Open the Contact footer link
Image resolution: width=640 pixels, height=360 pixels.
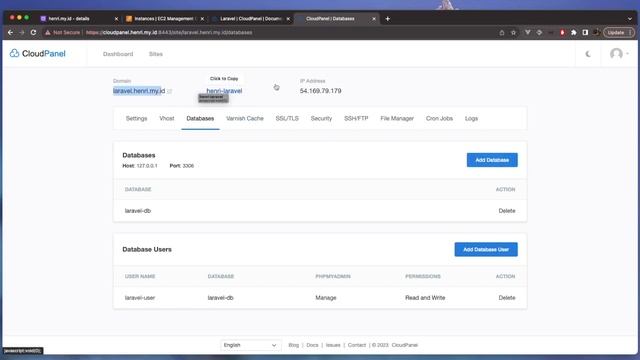tap(357, 345)
